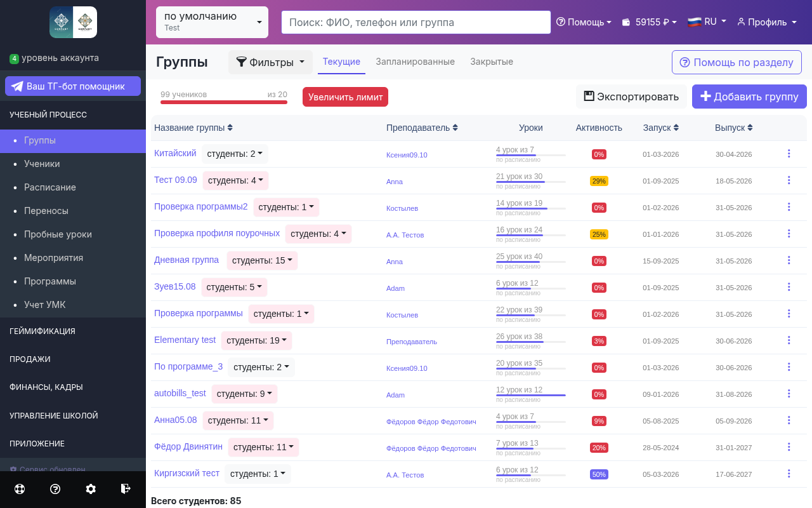Click the question mark icon in sidebar footer
The height and width of the screenshot is (508, 812).
[x=55, y=489]
